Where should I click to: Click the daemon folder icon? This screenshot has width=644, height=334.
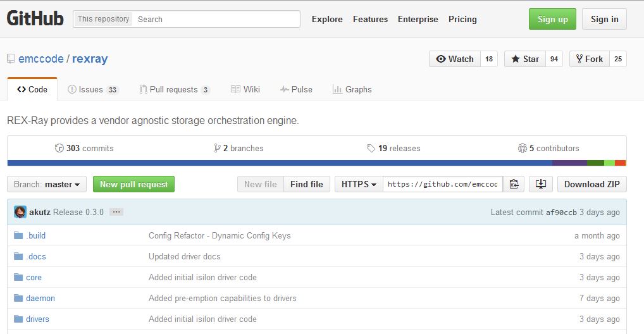(x=18, y=298)
